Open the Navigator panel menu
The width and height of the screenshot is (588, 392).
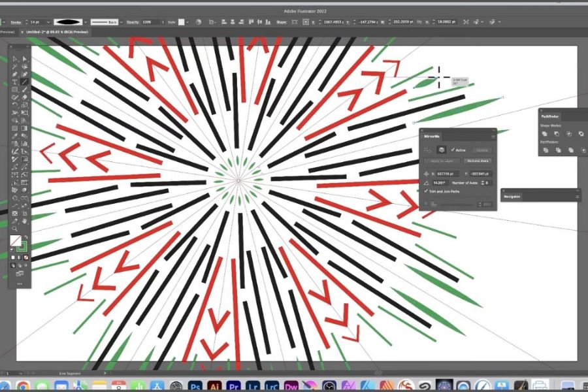(576, 196)
